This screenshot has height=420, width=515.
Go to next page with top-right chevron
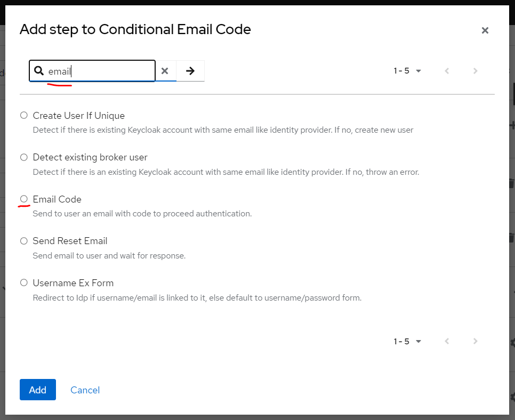click(475, 70)
